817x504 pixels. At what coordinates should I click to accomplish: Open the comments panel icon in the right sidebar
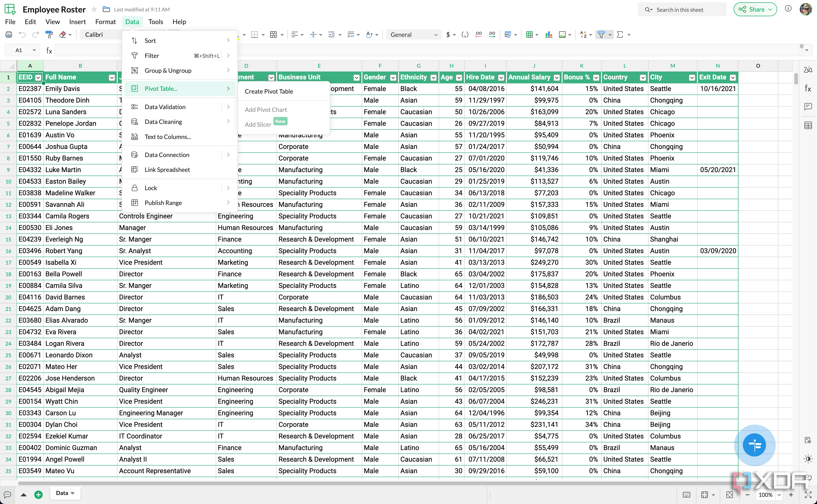click(808, 107)
